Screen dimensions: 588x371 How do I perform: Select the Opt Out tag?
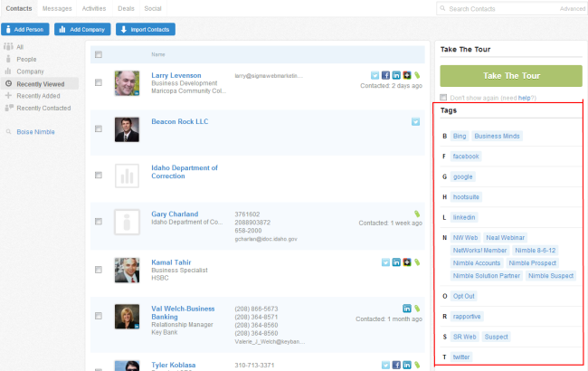point(463,296)
